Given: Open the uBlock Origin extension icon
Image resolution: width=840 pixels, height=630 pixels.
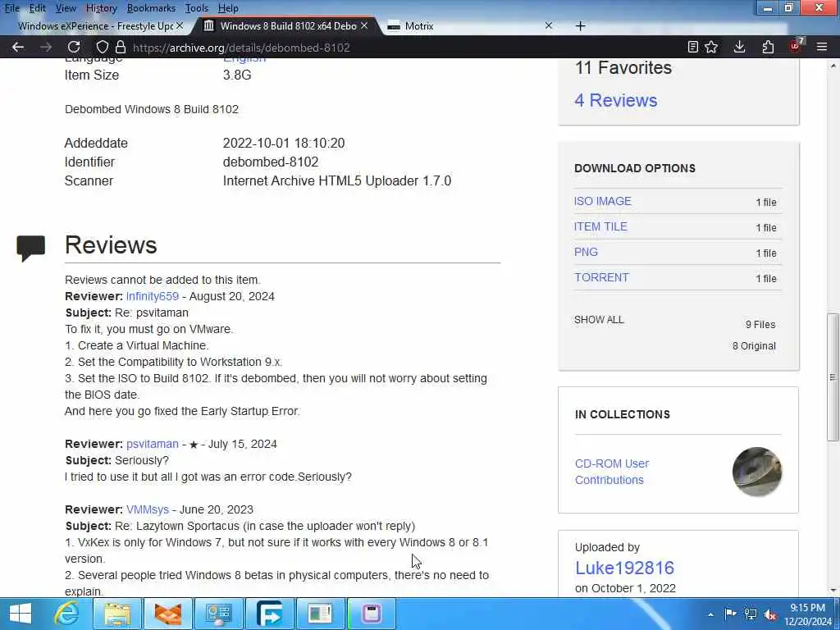Looking at the screenshot, I should 796,47.
